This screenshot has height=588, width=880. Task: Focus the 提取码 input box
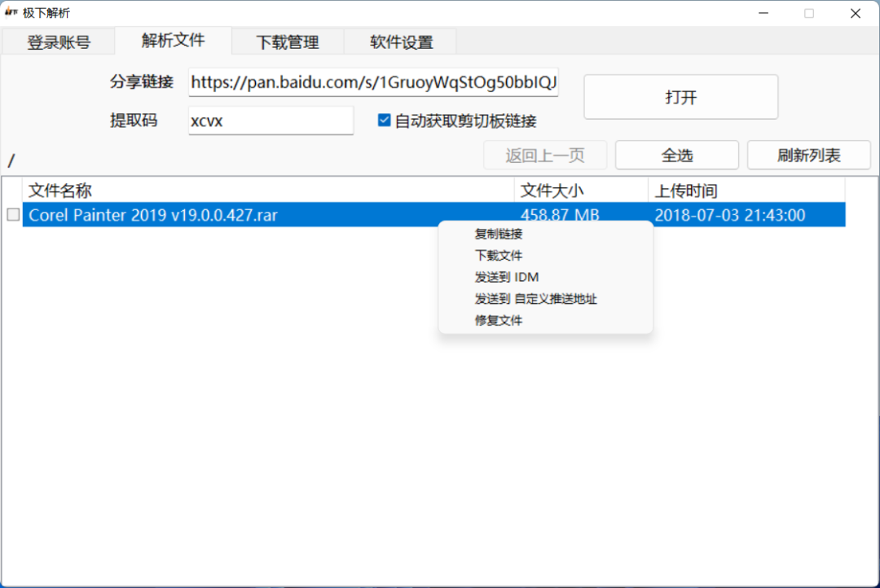[271, 121]
